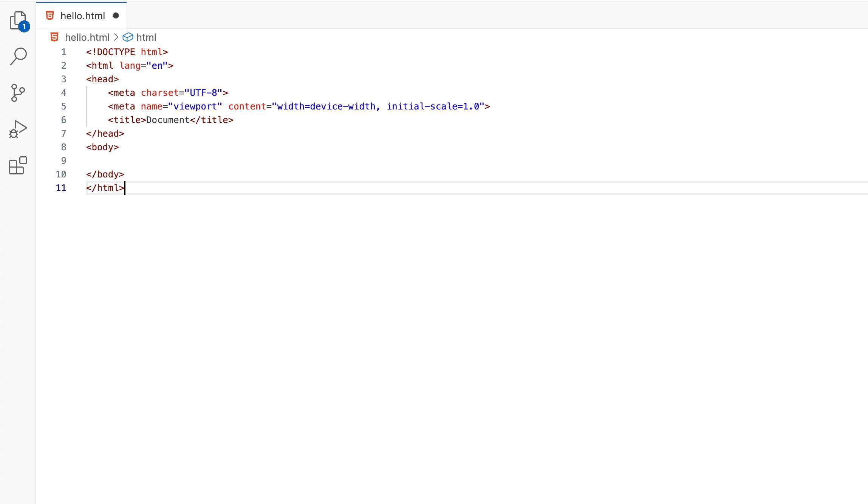Screen dimensions: 868x504
Task: Click the HTML5 icon in the breadcrumb bar
Action: 54,37
